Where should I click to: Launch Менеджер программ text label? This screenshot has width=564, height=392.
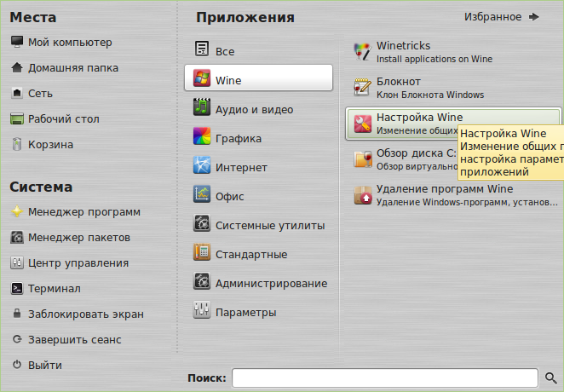click(84, 212)
